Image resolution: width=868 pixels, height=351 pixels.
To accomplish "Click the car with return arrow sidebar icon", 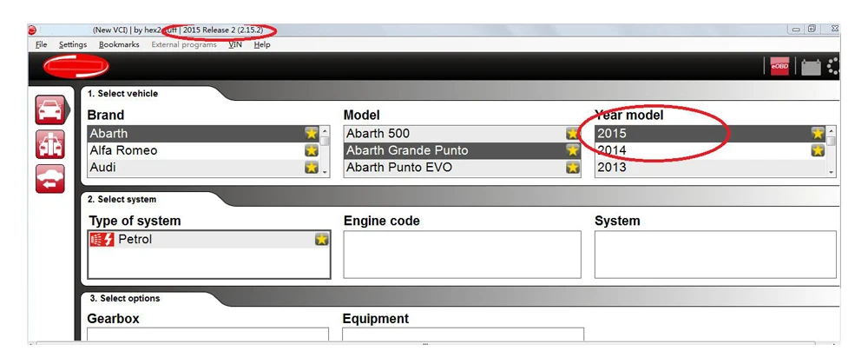I will pos(49,179).
